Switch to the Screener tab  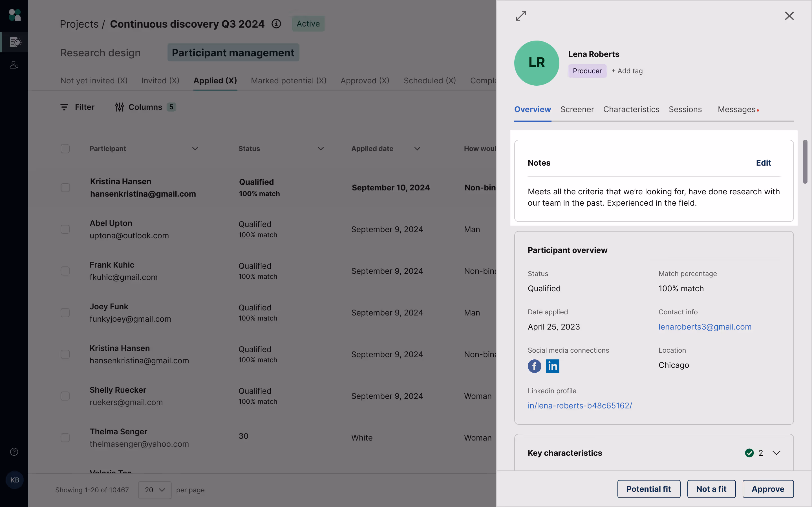click(577, 109)
